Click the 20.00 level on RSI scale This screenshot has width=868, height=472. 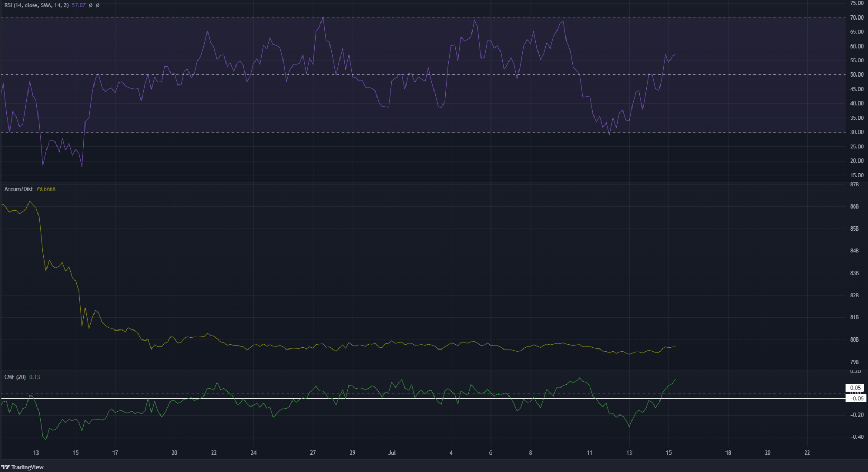tap(856, 161)
